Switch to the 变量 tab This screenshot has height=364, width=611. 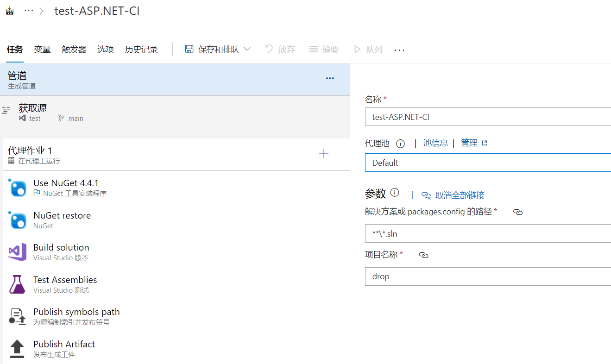(x=42, y=50)
